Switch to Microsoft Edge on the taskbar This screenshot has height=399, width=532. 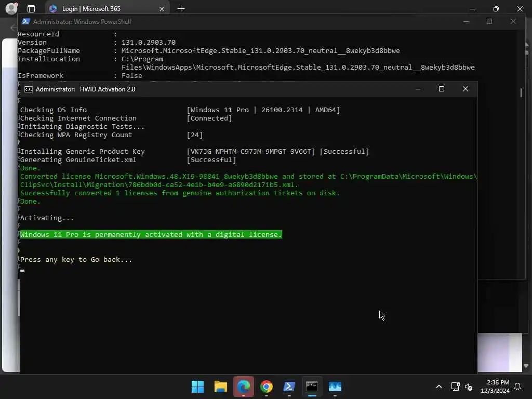point(244,387)
